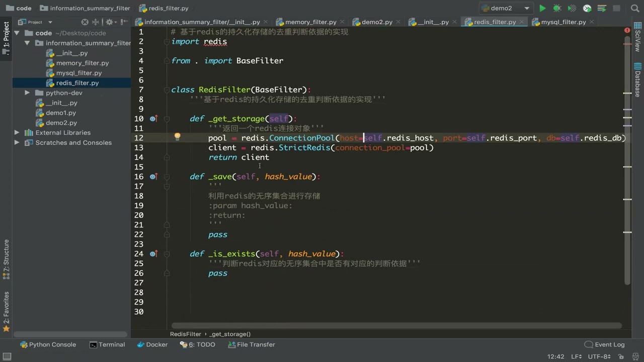This screenshot has height=362, width=644.
Task: Switch to mysql_filter.py editor tab
Action: point(563,22)
